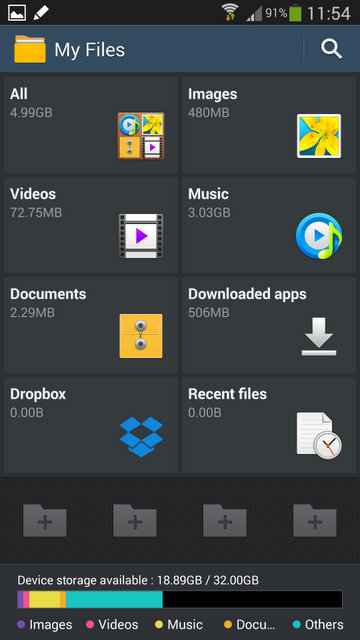Tap the battery indicator in status bar
The width and height of the screenshot is (360, 640).
coord(295,13)
